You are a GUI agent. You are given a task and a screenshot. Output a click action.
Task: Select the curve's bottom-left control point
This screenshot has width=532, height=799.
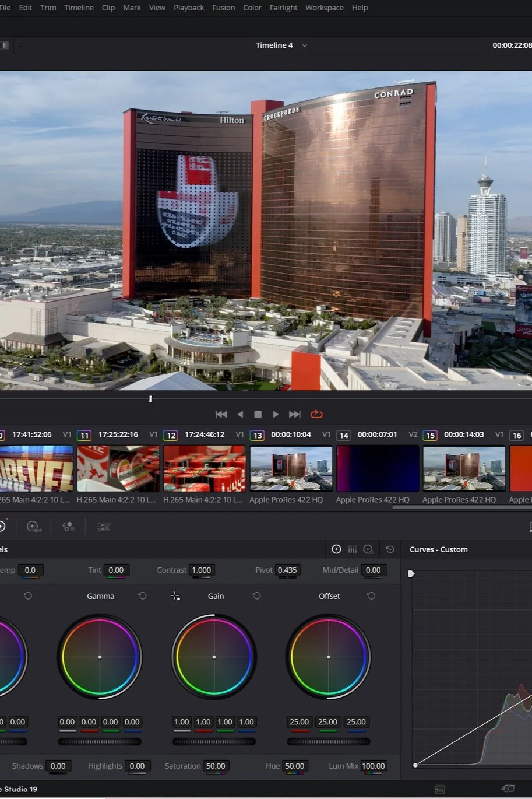pyautogui.click(x=415, y=765)
